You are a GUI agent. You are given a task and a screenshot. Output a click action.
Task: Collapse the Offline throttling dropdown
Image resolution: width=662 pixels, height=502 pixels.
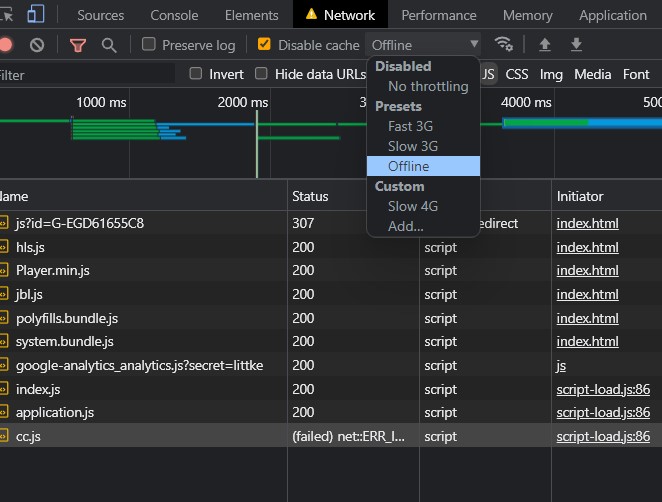click(x=424, y=45)
